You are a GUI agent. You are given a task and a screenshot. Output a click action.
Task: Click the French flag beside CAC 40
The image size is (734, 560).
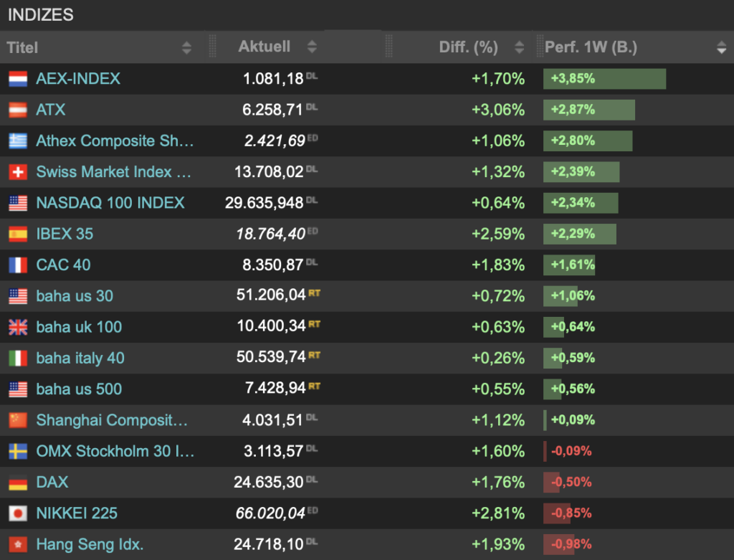click(18, 265)
